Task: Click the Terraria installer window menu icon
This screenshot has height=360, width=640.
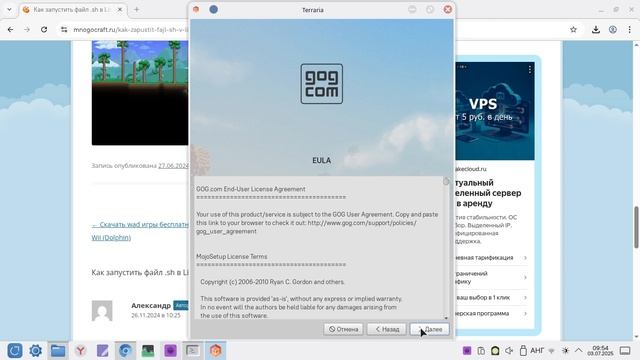Action: point(196,9)
